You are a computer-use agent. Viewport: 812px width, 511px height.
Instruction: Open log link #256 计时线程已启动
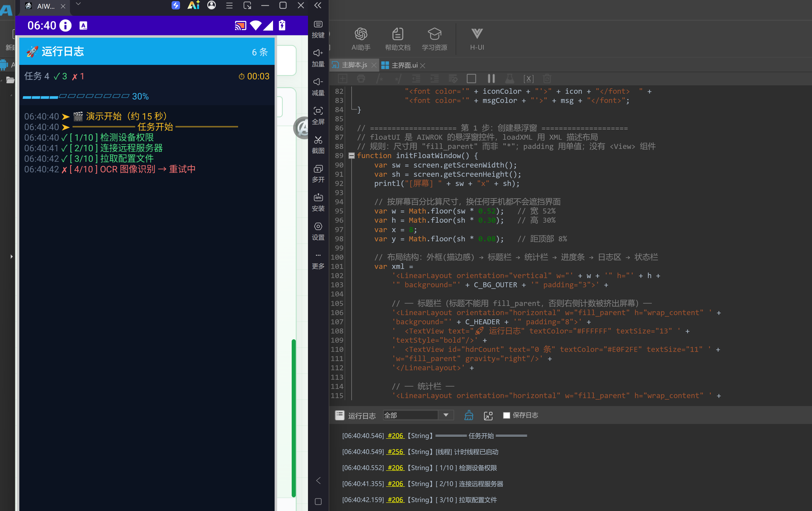(x=395, y=452)
